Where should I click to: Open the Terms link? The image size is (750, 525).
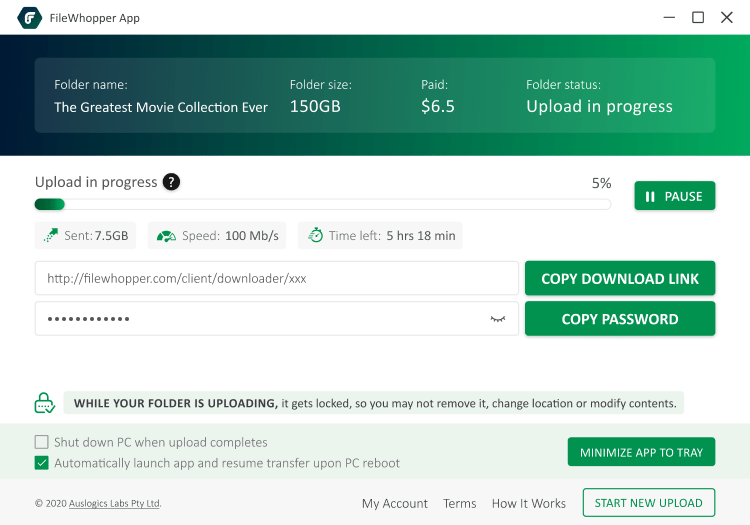pos(460,503)
